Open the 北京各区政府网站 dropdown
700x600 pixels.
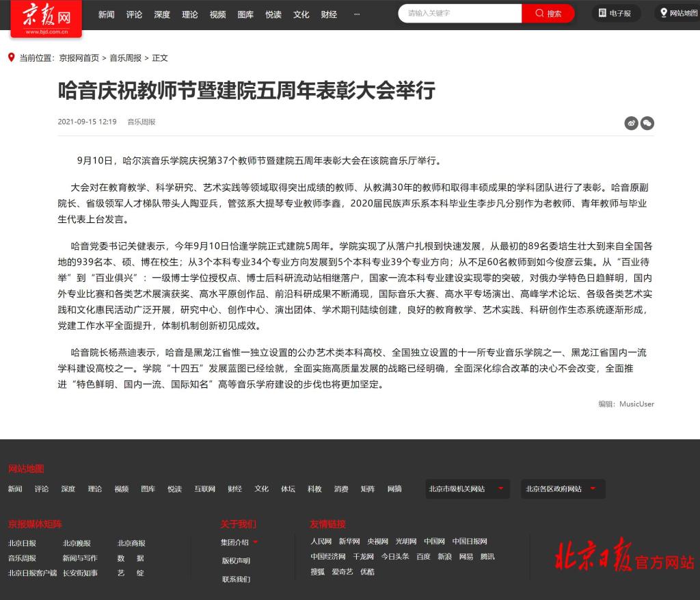(x=561, y=488)
